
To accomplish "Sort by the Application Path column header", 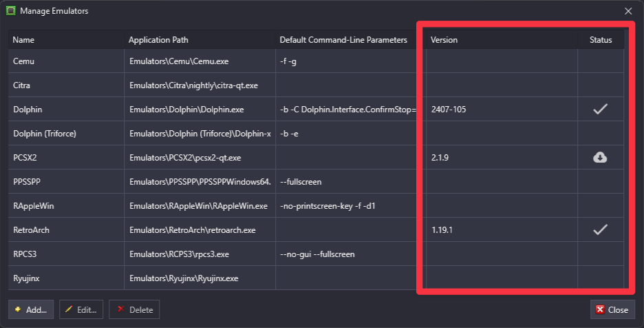I will pos(200,40).
